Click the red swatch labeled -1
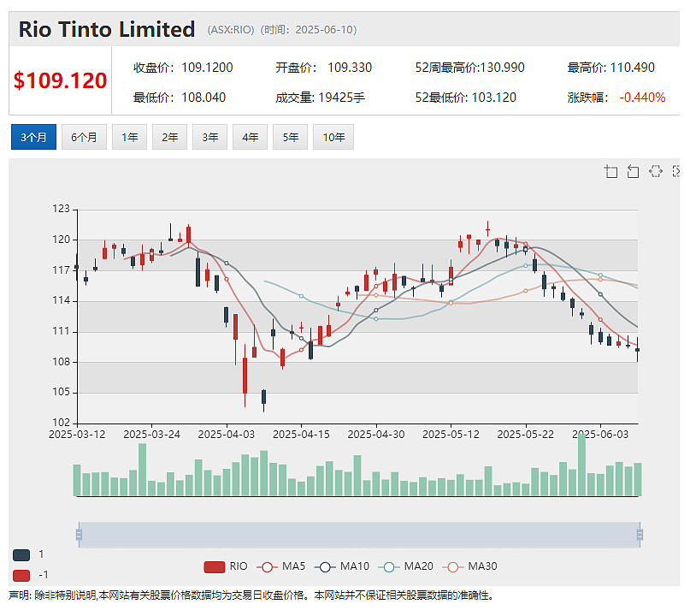690x616 pixels. [21, 576]
